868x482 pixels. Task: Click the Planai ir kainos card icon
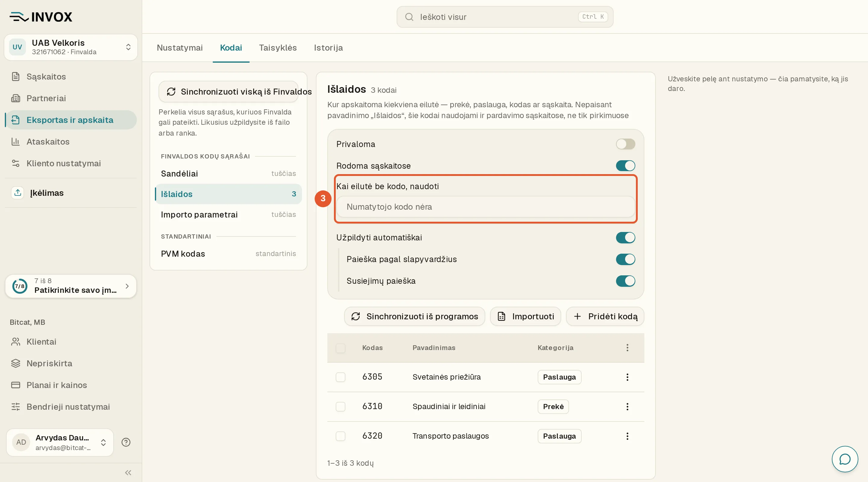click(x=15, y=385)
